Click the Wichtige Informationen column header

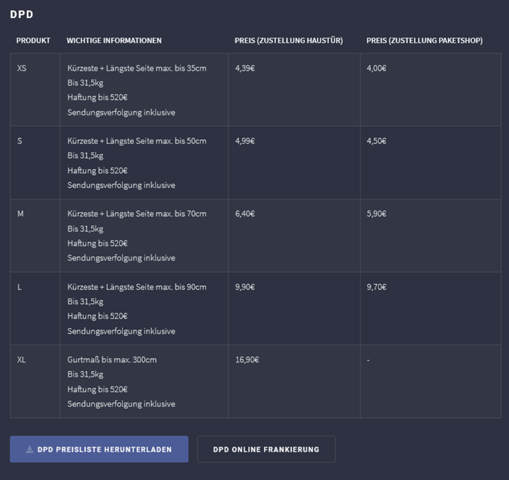[x=114, y=41]
